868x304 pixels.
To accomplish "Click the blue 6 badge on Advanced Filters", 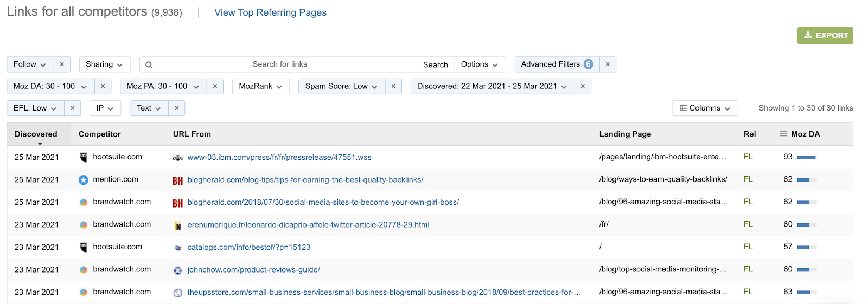I will pos(589,64).
